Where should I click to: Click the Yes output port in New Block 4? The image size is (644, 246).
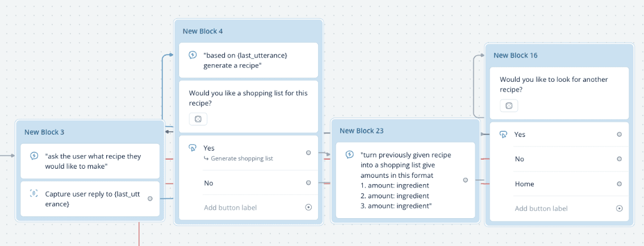click(x=308, y=153)
